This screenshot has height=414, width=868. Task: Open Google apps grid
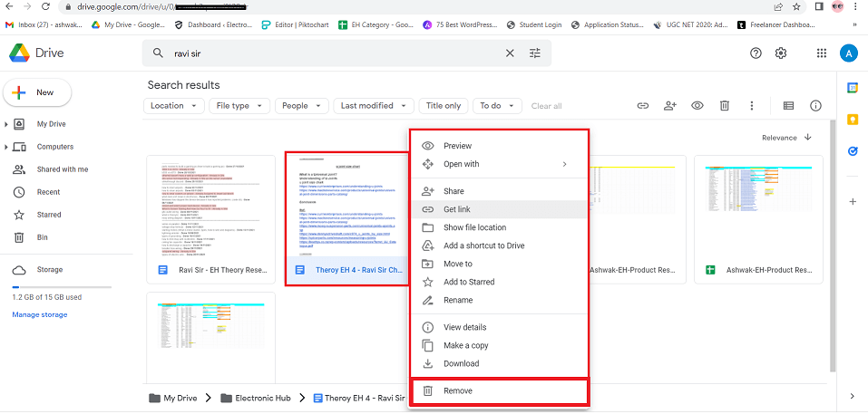point(822,53)
